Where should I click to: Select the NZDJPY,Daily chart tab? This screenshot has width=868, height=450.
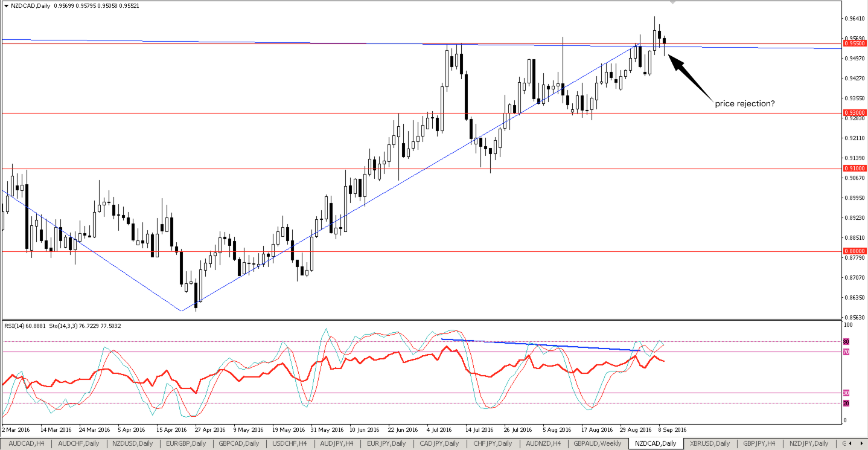(809, 444)
